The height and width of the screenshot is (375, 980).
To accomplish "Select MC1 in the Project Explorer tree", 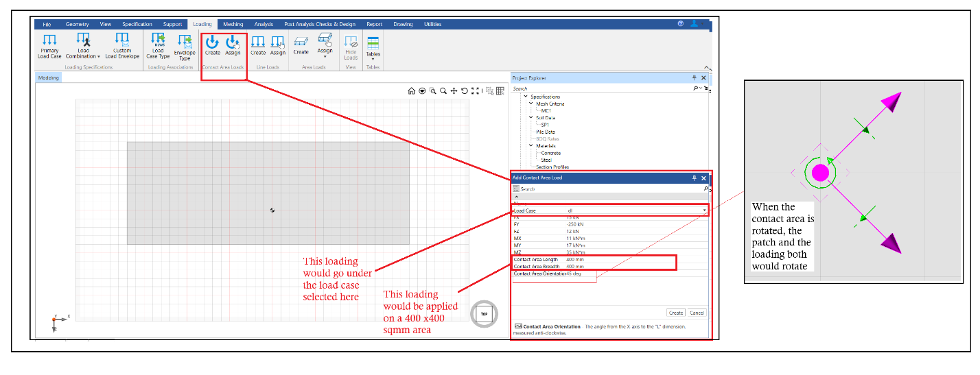I will coord(546,110).
